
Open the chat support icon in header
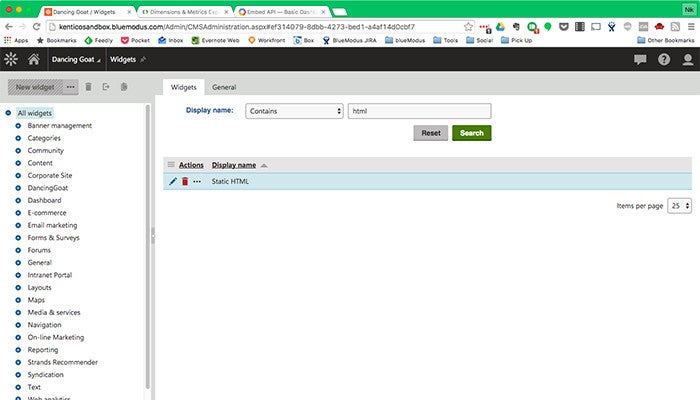(640, 59)
